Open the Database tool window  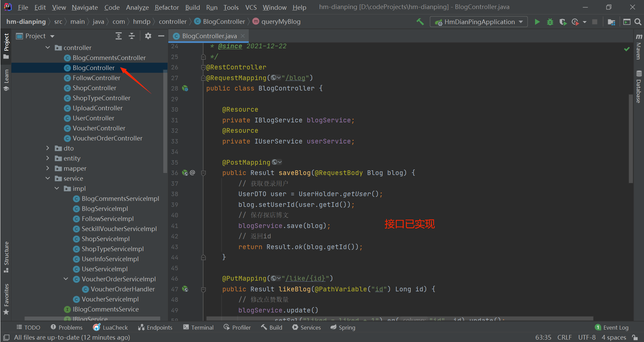(639, 87)
